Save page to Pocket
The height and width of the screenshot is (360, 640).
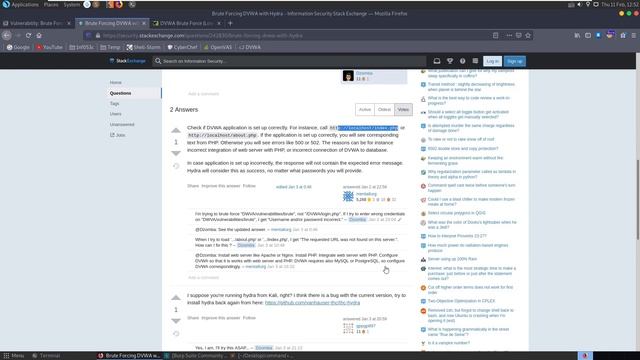[x=518, y=36]
